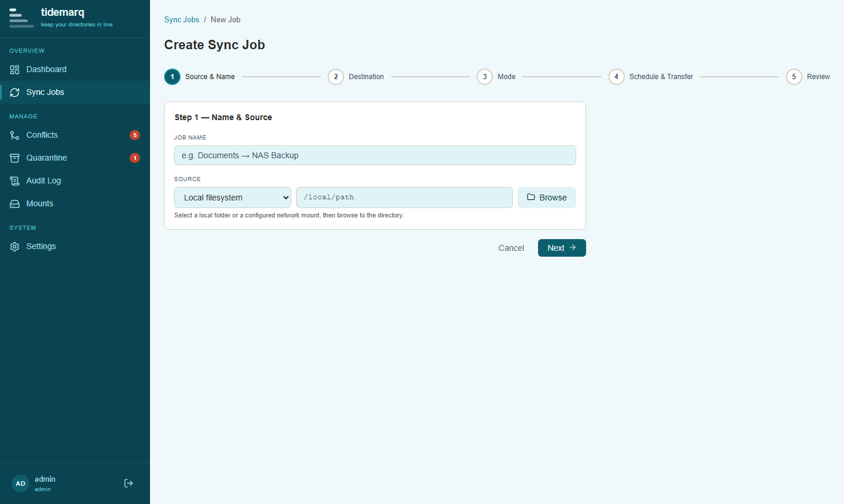This screenshot has width=844, height=504.
Task: Click the Conflicts badge showing 5
Action: pos(135,135)
